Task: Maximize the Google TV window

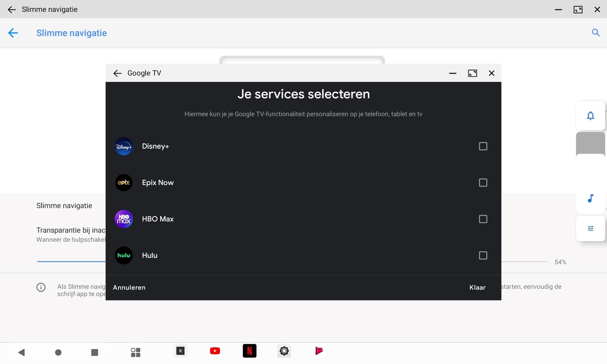Action: [472, 73]
